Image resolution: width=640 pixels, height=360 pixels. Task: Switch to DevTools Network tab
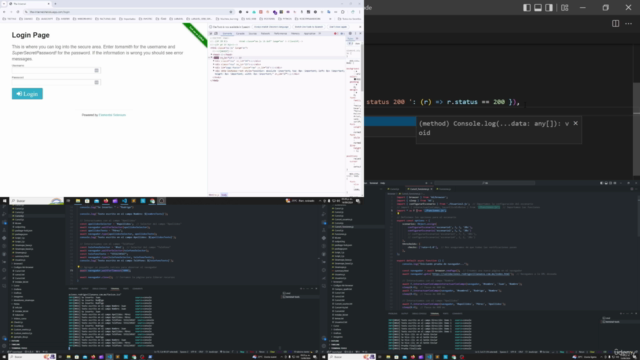pyautogui.click(x=265, y=33)
